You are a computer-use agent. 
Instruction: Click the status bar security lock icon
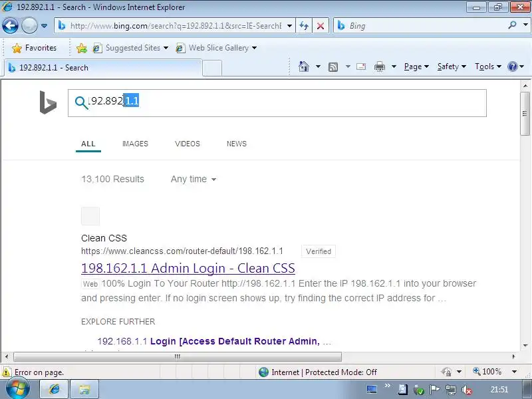point(446,372)
